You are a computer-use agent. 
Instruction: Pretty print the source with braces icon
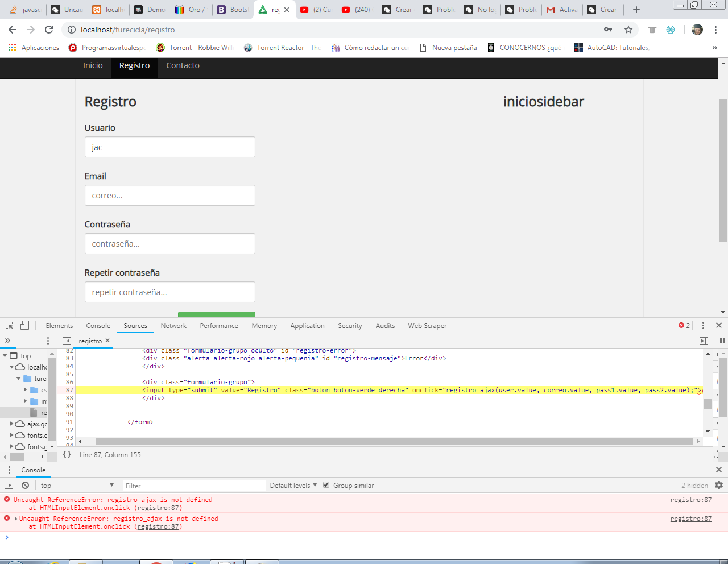[67, 455]
